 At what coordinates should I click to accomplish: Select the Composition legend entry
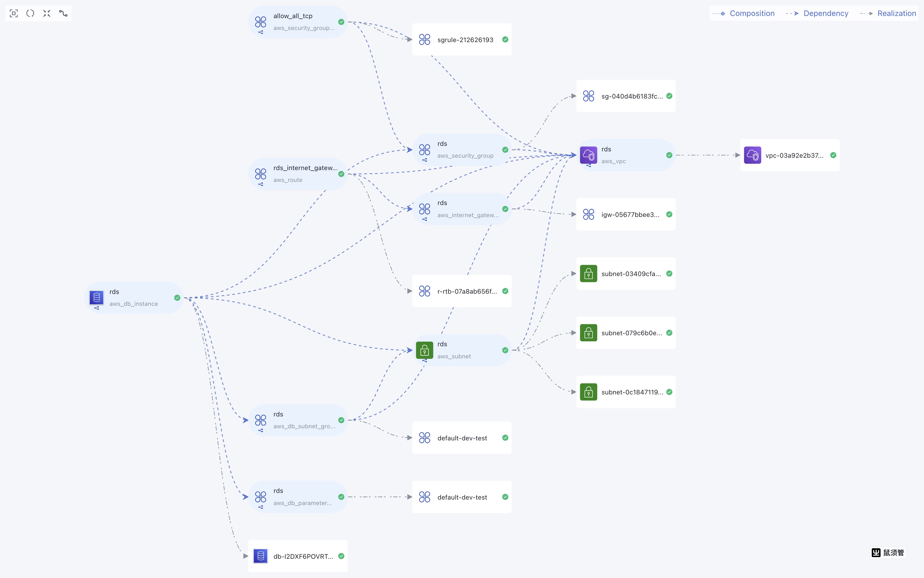(x=744, y=13)
